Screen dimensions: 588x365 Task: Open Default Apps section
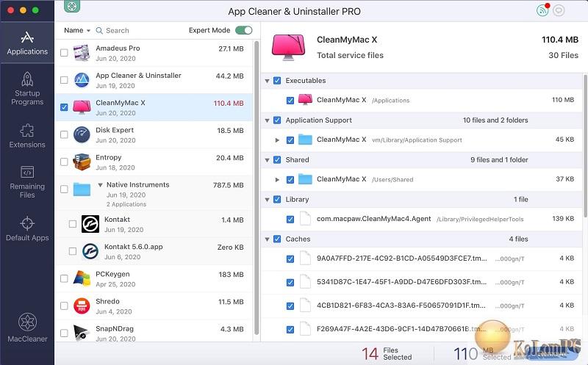click(x=27, y=228)
